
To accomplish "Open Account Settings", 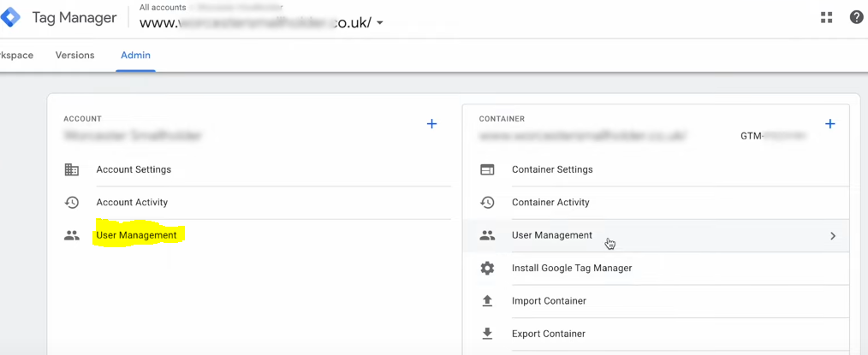I will coord(134,169).
